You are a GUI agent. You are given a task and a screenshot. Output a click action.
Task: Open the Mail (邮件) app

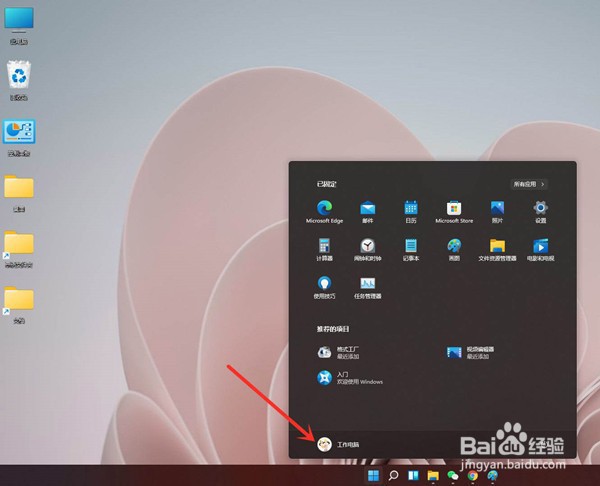[367, 212]
